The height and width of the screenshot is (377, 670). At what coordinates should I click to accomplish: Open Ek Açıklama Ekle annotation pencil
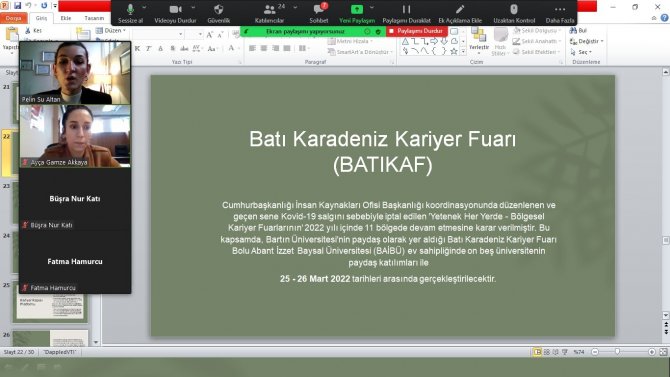[460, 13]
